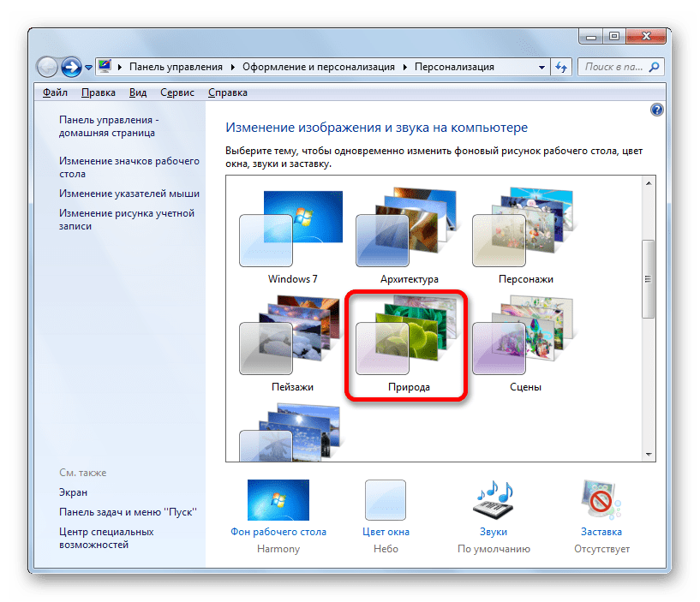
Task: Open the Вид menu
Action: pyautogui.click(x=137, y=92)
